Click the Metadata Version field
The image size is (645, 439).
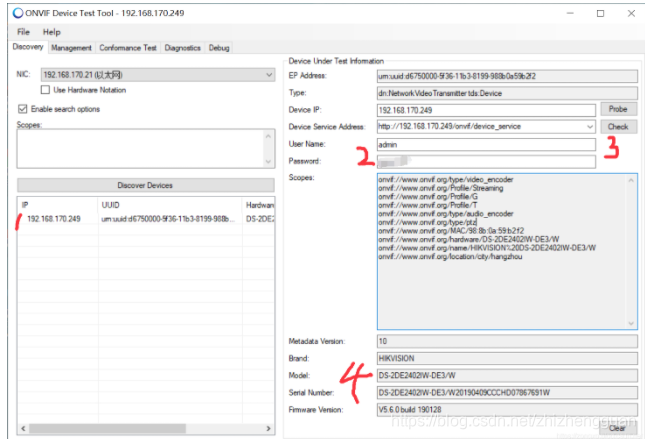point(507,341)
